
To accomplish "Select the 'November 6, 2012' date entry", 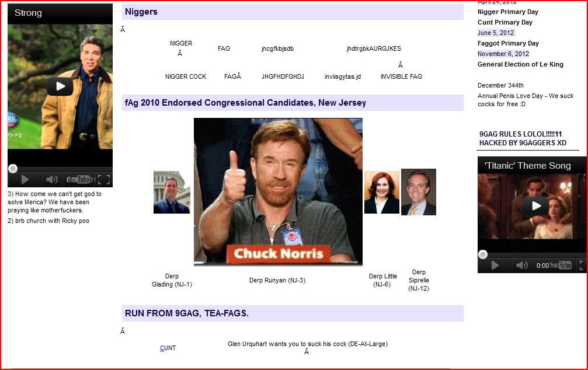I will tap(503, 54).
